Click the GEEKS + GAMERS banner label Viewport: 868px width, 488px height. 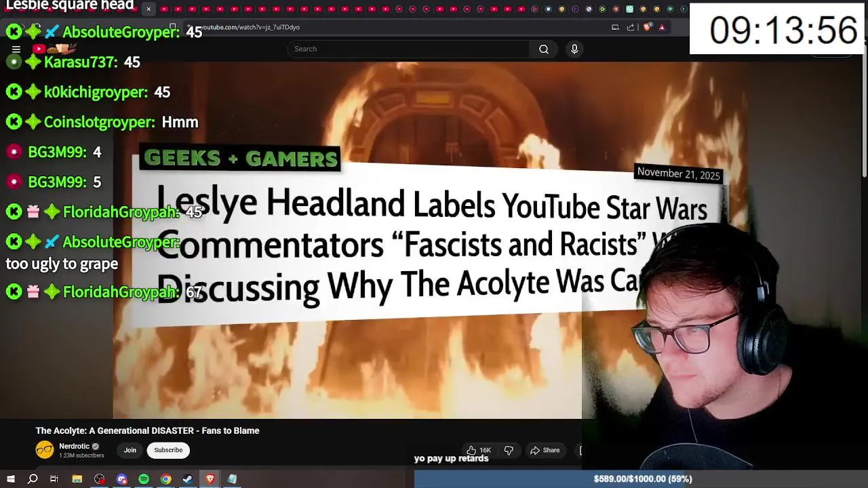pos(240,159)
